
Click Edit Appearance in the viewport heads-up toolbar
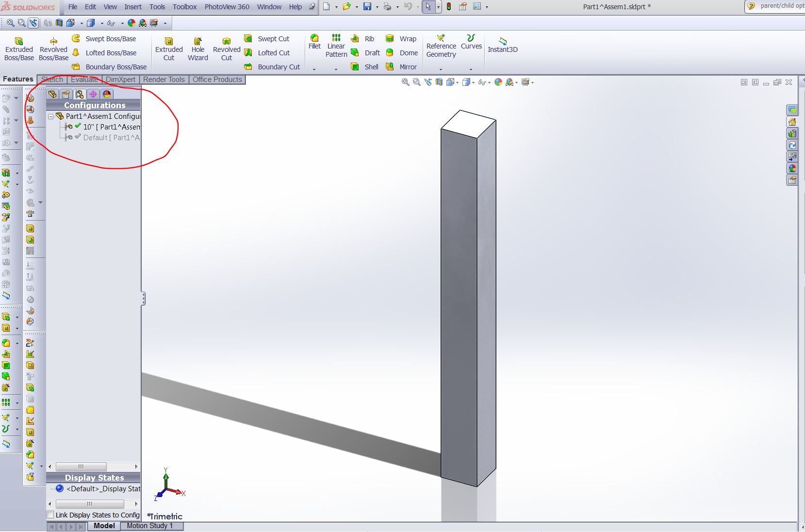click(x=498, y=82)
